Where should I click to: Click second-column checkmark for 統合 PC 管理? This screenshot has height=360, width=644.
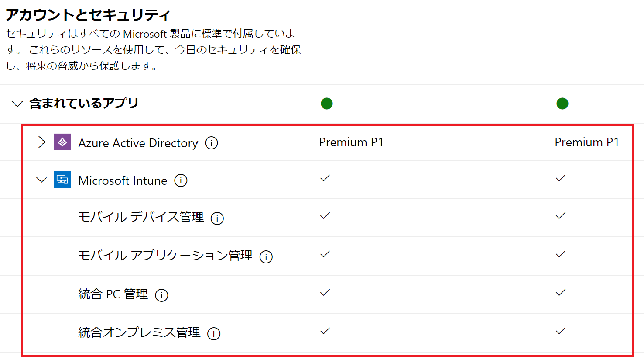coord(561,293)
